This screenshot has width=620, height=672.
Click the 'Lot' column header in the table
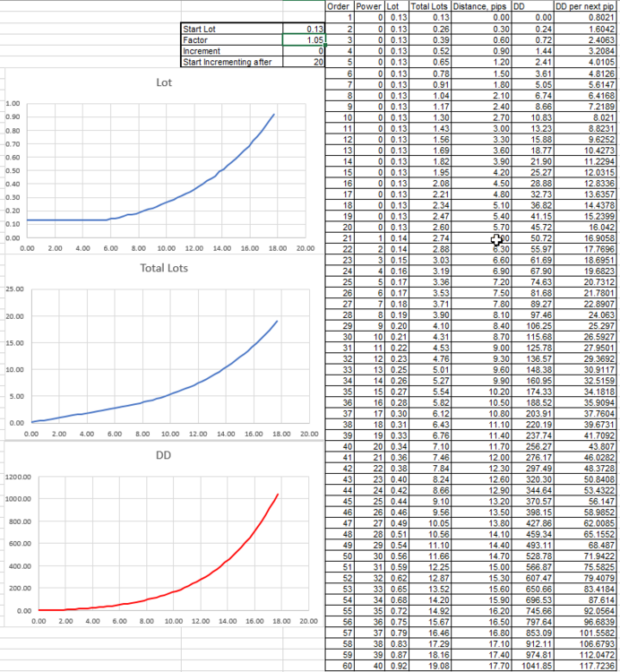(395, 6)
